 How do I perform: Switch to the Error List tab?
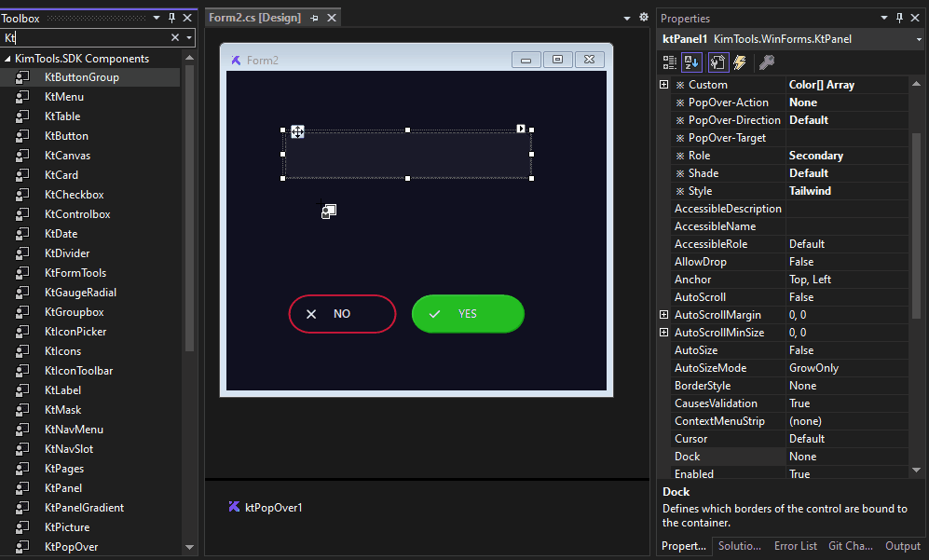point(795,546)
